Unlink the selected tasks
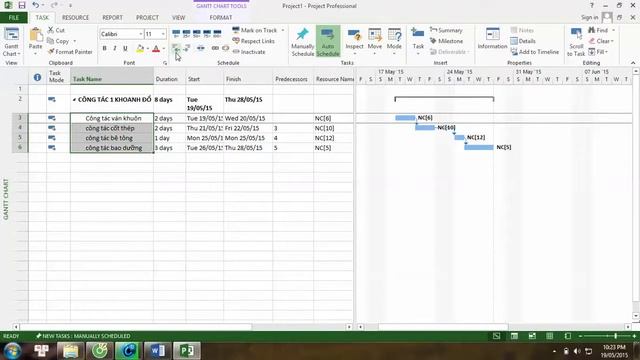 coord(225,48)
